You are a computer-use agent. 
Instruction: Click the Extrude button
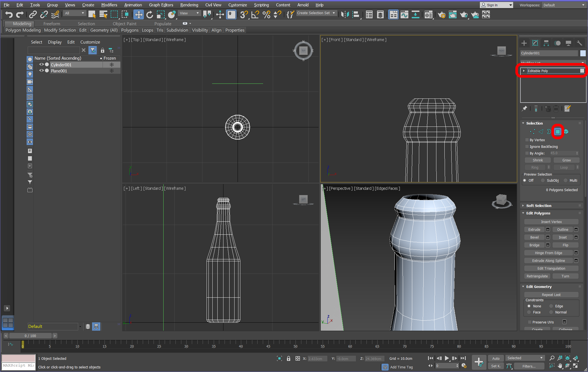click(x=534, y=229)
